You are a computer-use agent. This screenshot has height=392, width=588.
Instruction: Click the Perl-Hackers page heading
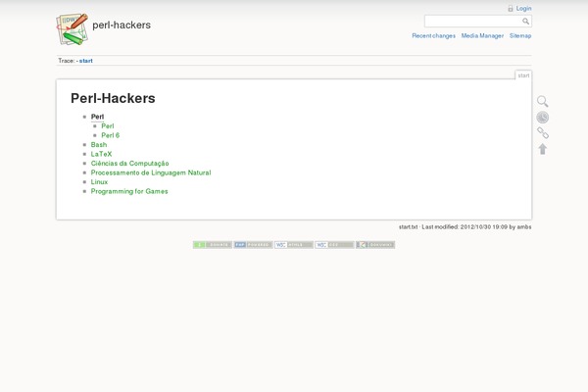click(x=113, y=98)
